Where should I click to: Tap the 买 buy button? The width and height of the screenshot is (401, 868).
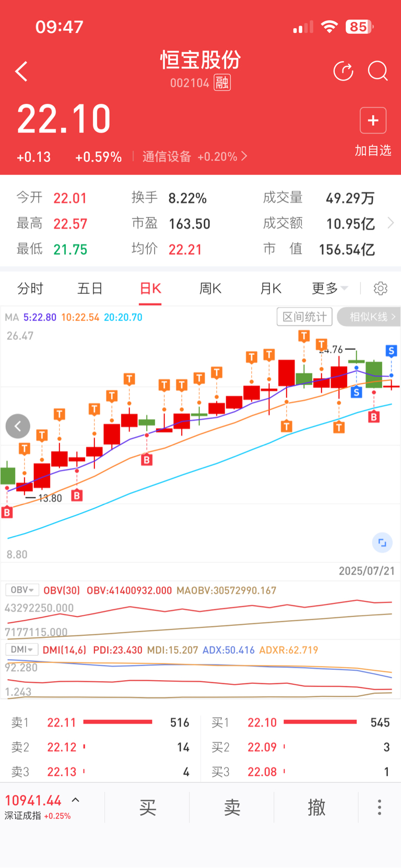click(148, 807)
